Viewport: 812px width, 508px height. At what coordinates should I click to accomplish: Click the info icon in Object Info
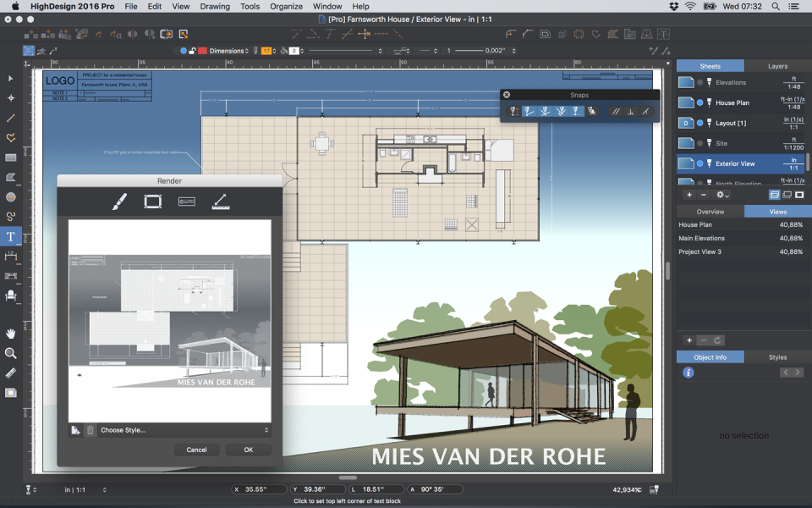tap(689, 373)
